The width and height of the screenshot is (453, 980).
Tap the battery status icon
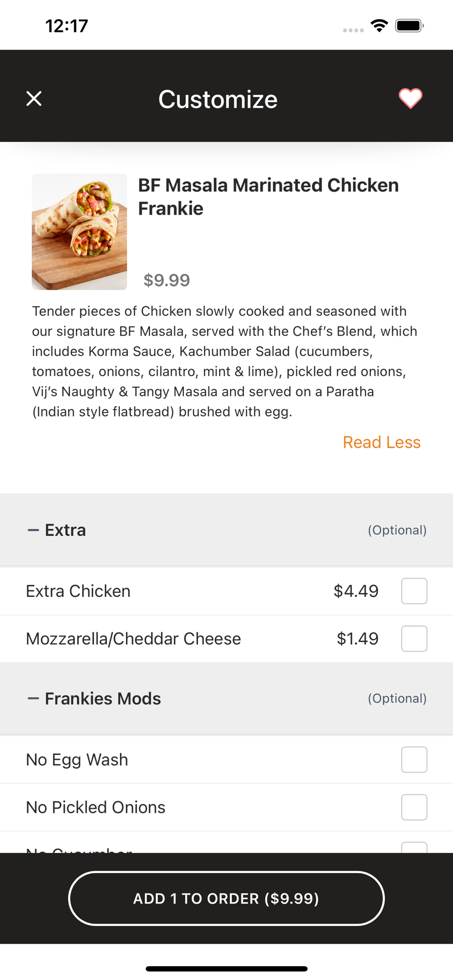point(409,25)
